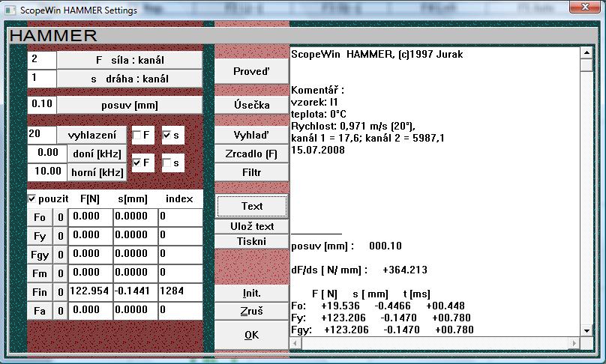The height and width of the screenshot is (364, 606).
Task: Click the Fin force field showing 122.954
Action: click(x=91, y=292)
